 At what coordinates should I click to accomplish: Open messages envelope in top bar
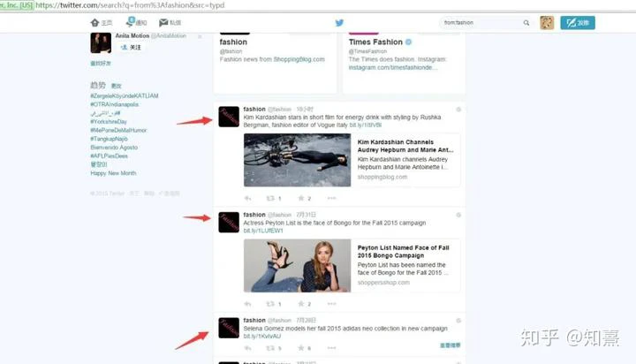(163, 22)
